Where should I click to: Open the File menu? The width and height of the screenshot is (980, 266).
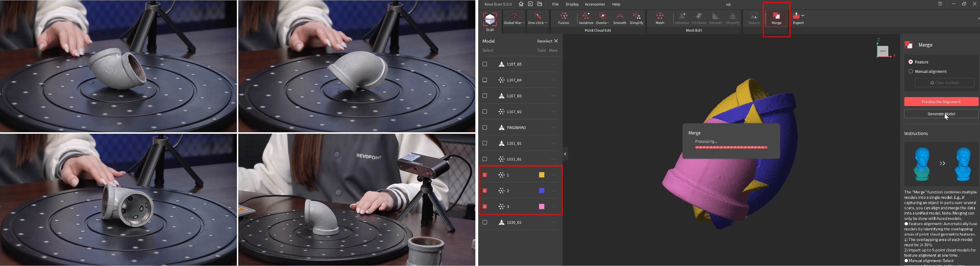click(555, 4)
